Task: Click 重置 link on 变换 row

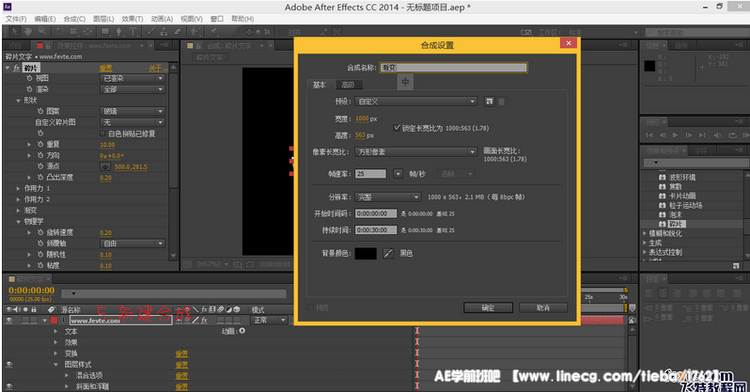Action: coord(182,353)
